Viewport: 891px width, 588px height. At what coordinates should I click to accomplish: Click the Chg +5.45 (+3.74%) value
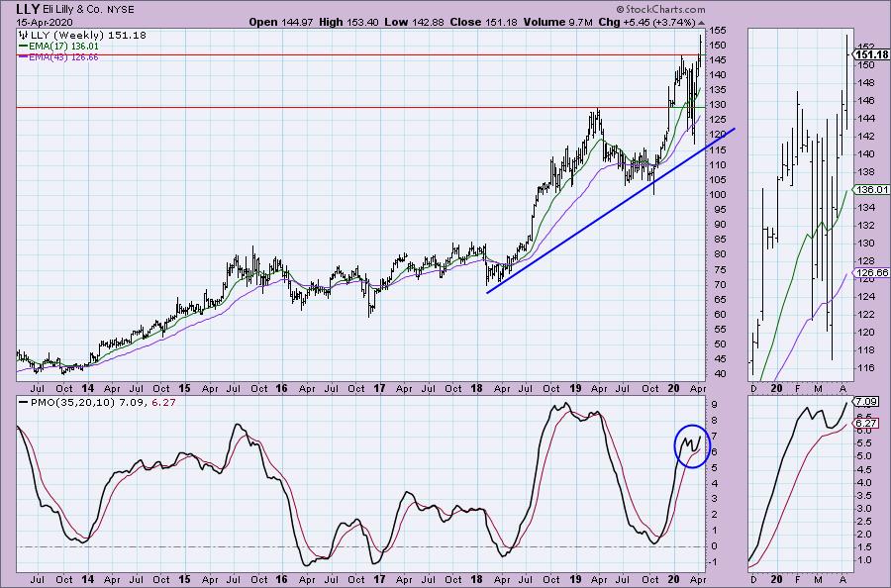click(x=646, y=22)
